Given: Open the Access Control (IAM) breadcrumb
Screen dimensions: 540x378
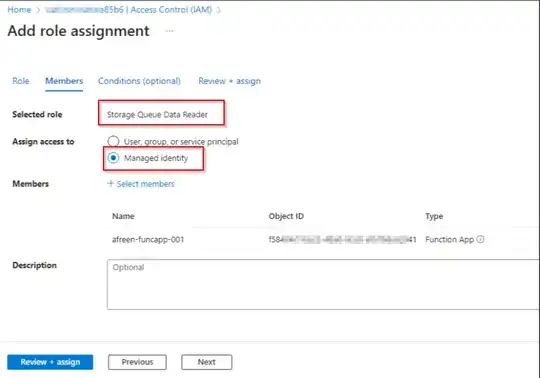Looking at the screenshot, I should tap(128, 10).
